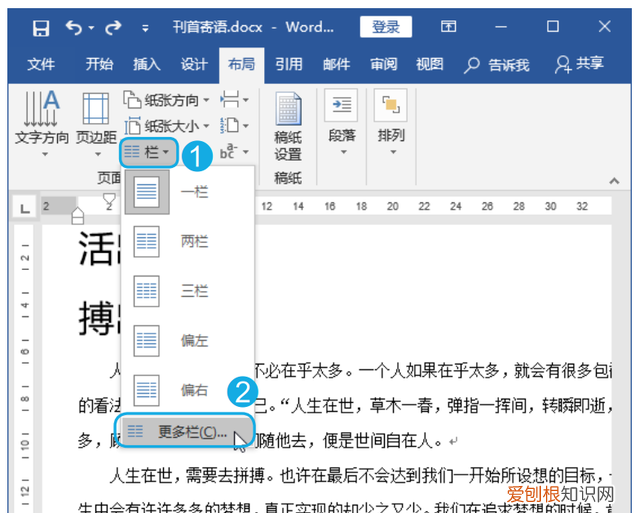This screenshot has height=513, width=640.
Task: Switch to the 设计 tab
Action: coord(194,64)
